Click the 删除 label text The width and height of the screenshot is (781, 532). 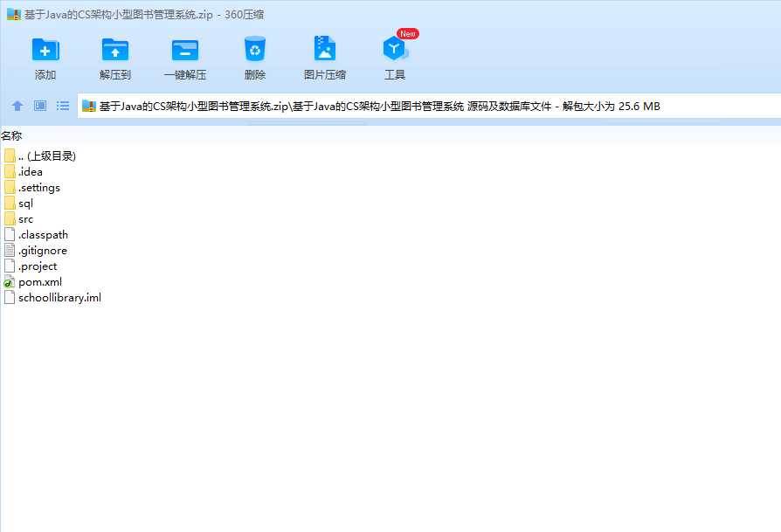click(255, 75)
